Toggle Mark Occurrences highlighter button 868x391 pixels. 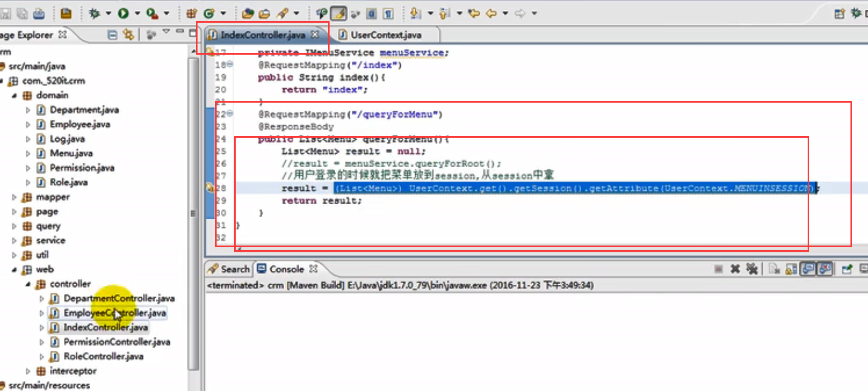(x=338, y=13)
